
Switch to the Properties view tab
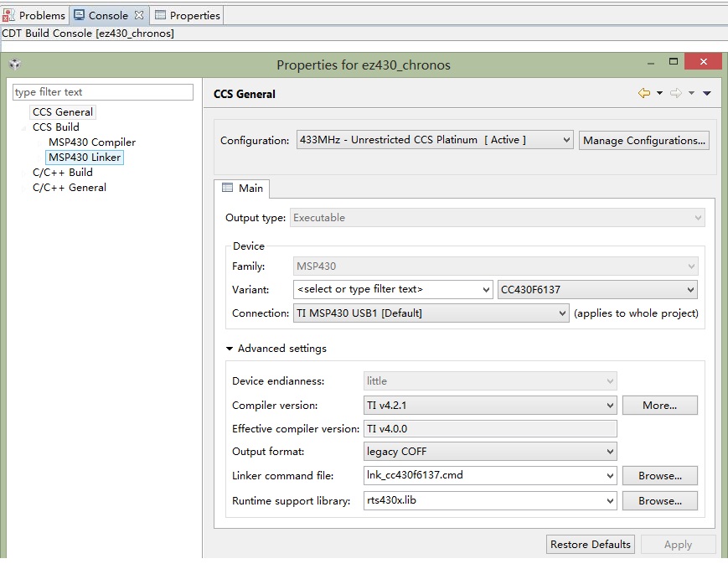tap(188, 15)
